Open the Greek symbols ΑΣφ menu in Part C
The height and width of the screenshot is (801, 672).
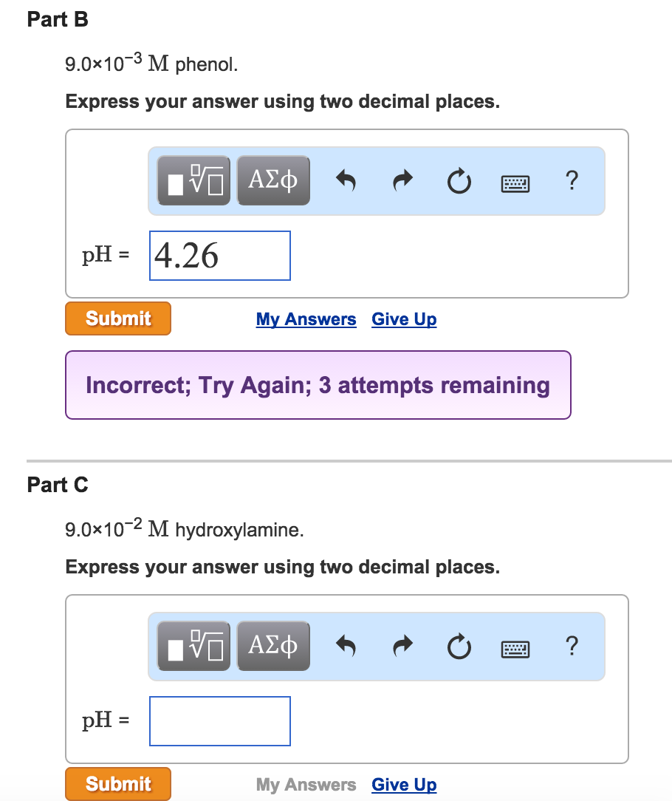point(272,645)
